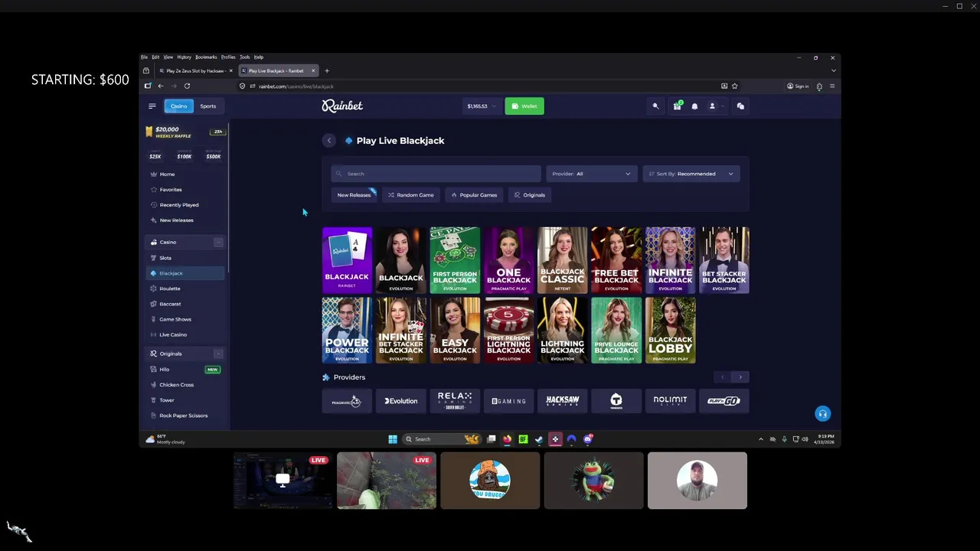Open Game Shows in the sidebar
The image size is (980, 551).
point(186,319)
